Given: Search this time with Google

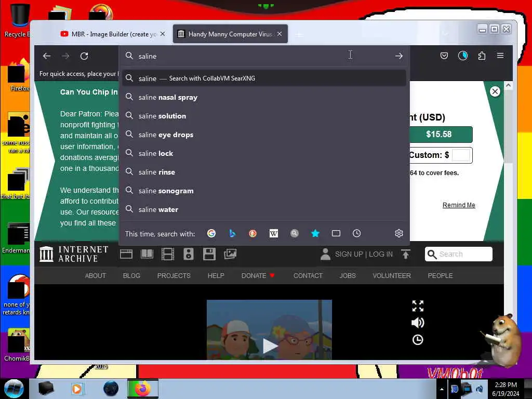Looking at the screenshot, I should click(x=211, y=233).
